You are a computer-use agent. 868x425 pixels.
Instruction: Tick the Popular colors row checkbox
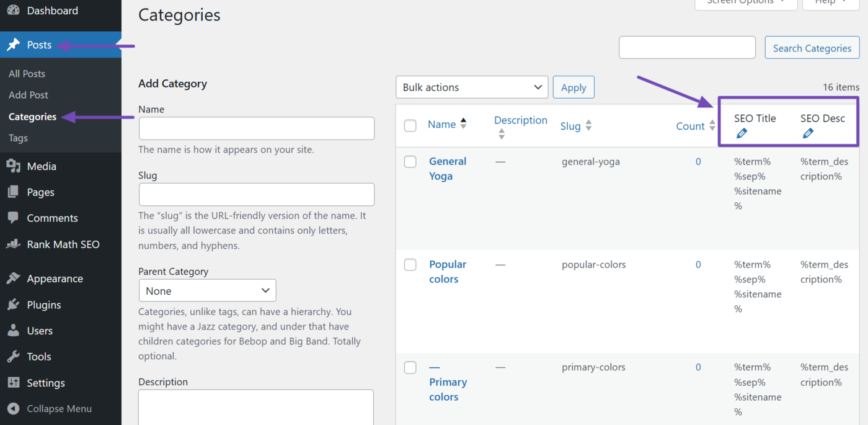410,265
